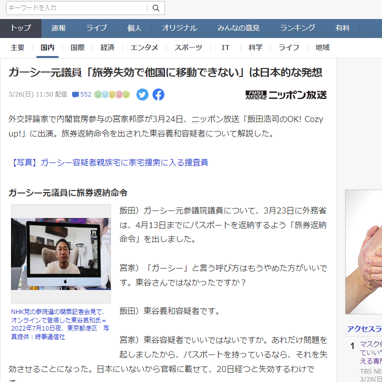This screenshot has width=382, height=382.
Task: Open the 【写真】ガーシー容疑者親族宅 link
Action: [x=108, y=163]
